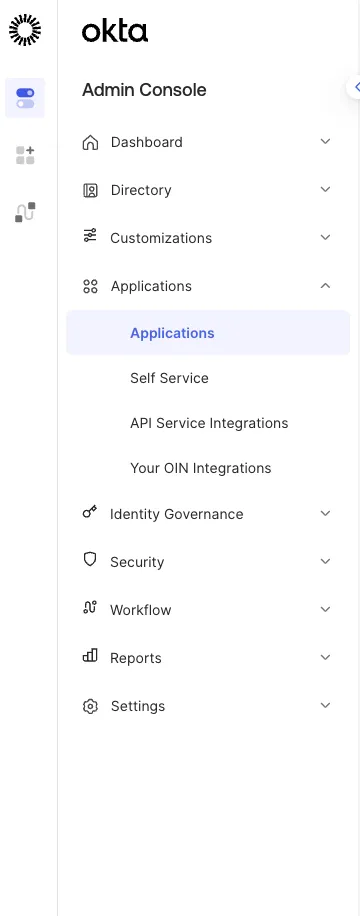Open the Self Service submenu item
The height and width of the screenshot is (916, 360).
[x=169, y=378]
